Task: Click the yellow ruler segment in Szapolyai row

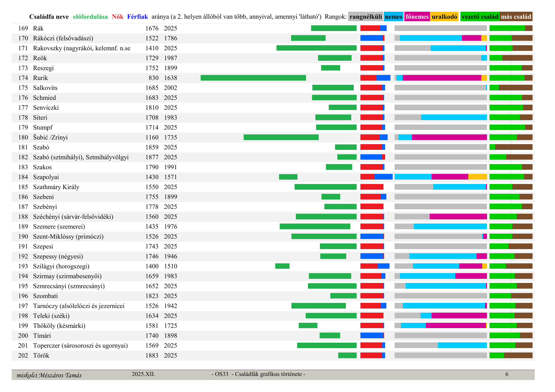Action: click(477, 177)
